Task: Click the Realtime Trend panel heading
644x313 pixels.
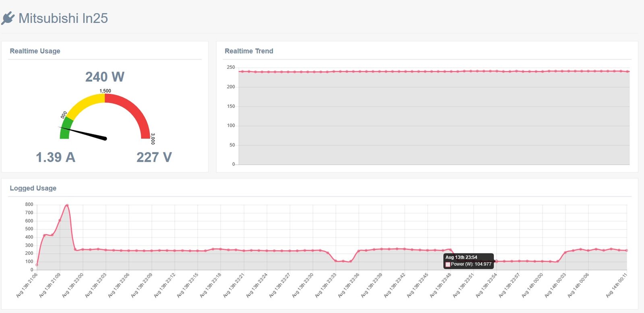Action: click(249, 51)
